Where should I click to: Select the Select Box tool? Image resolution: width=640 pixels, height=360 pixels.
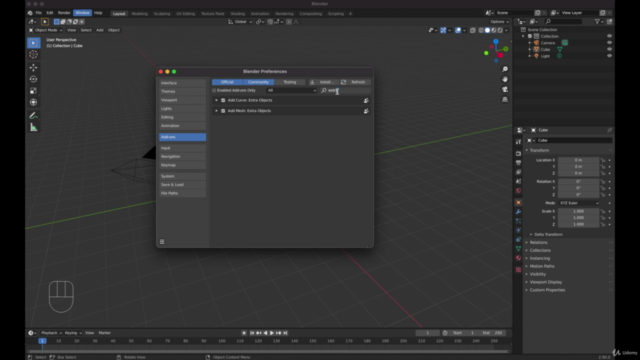pos(33,43)
